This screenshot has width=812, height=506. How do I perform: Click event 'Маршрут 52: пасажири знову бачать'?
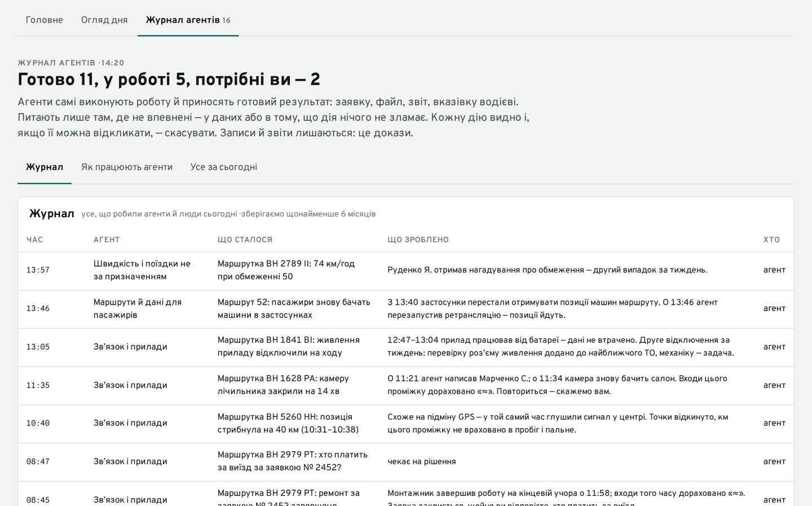click(294, 309)
